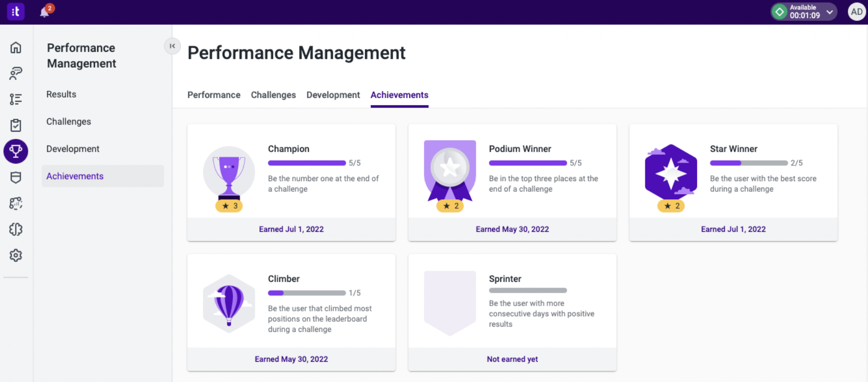Click the Champion description text
The image size is (868, 382).
(x=323, y=184)
